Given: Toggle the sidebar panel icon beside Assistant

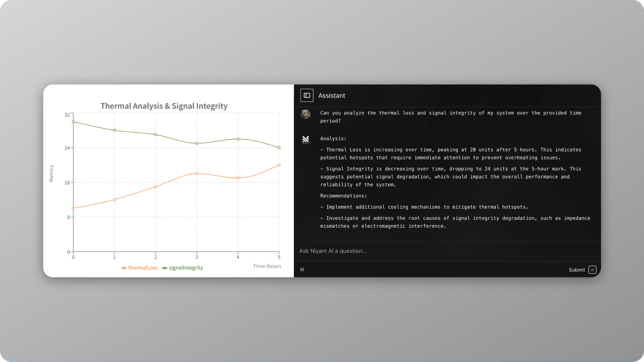Looking at the screenshot, I should coord(307,96).
